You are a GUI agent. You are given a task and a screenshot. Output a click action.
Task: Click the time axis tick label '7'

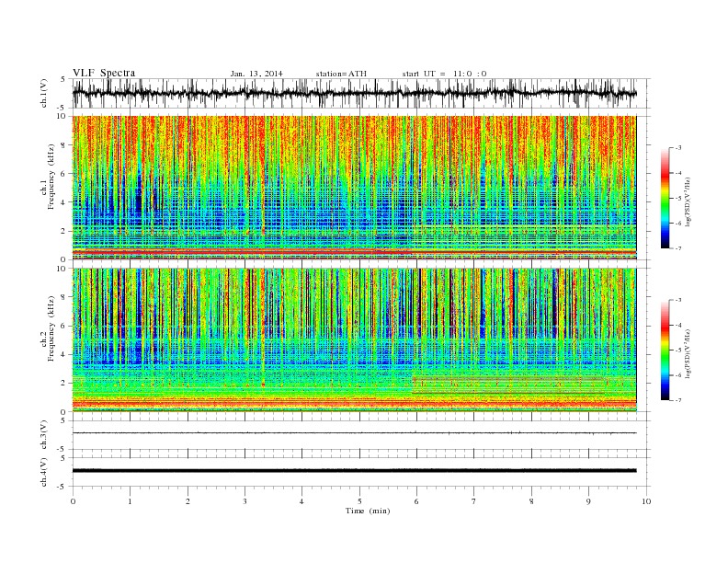(x=474, y=501)
